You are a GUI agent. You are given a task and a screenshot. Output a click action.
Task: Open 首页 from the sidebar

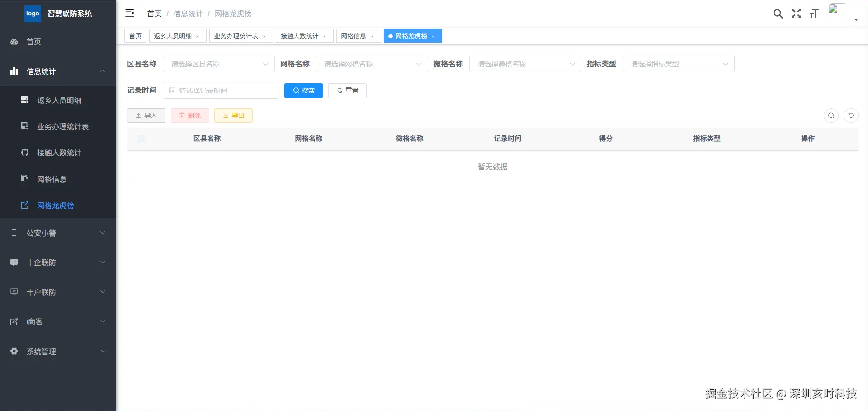click(x=58, y=42)
